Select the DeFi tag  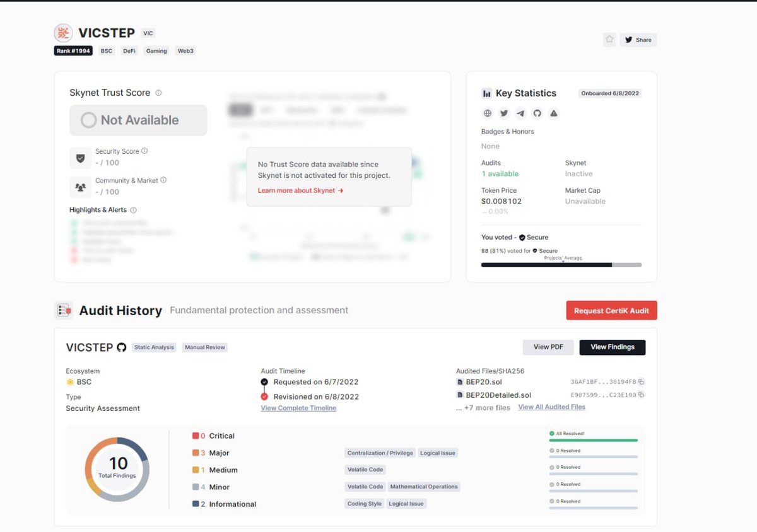coord(129,51)
